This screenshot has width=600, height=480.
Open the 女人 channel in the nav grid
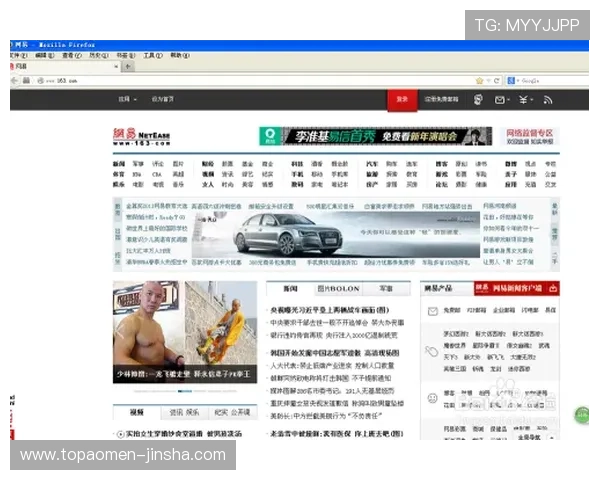[208, 184]
